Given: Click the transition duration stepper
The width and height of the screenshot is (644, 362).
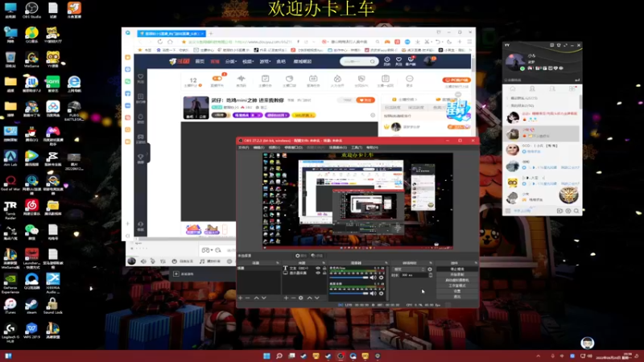Looking at the screenshot, I should coord(430,275).
